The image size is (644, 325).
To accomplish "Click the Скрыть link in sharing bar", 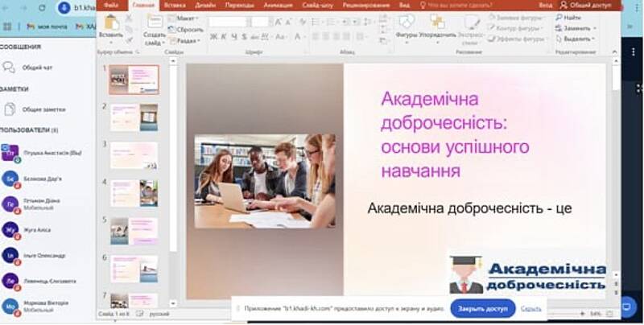I will (530, 308).
